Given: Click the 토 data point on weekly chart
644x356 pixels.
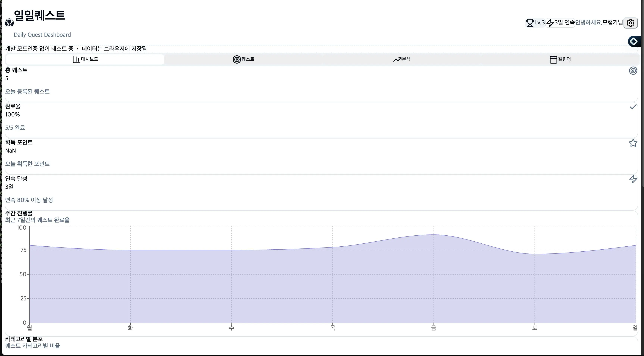Looking at the screenshot, I should click(x=534, y=254).
